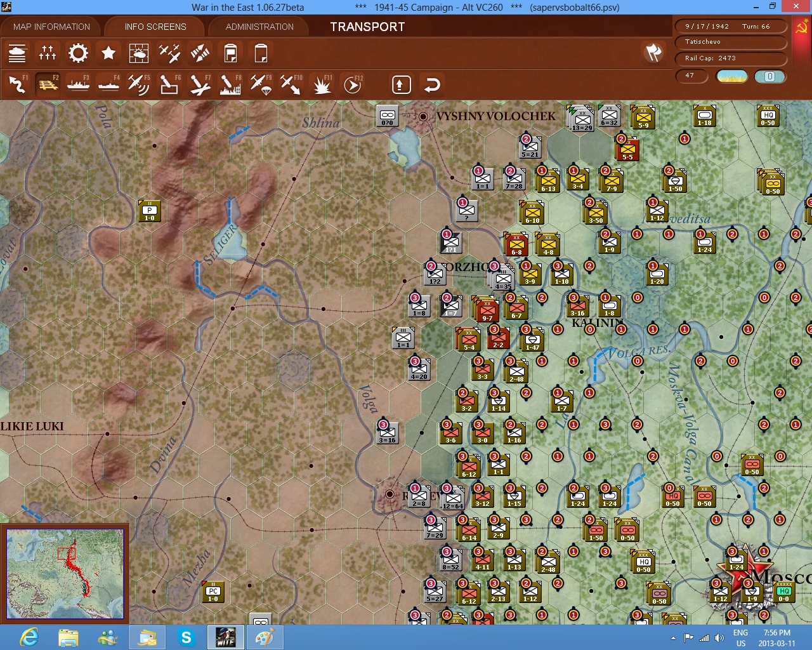Click the white flags icon
The image size is (812, 650).
click(653, 53)
